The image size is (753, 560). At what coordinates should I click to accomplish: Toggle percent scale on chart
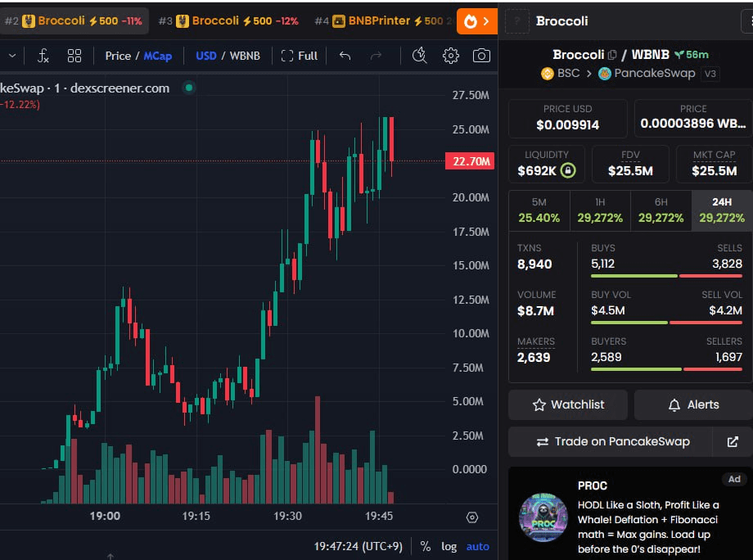point(425,546)
